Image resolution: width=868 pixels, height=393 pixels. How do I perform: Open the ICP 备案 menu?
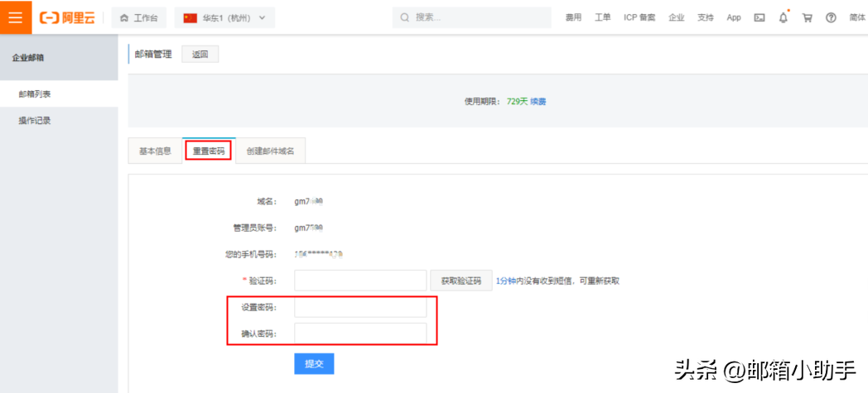point(639,17)
